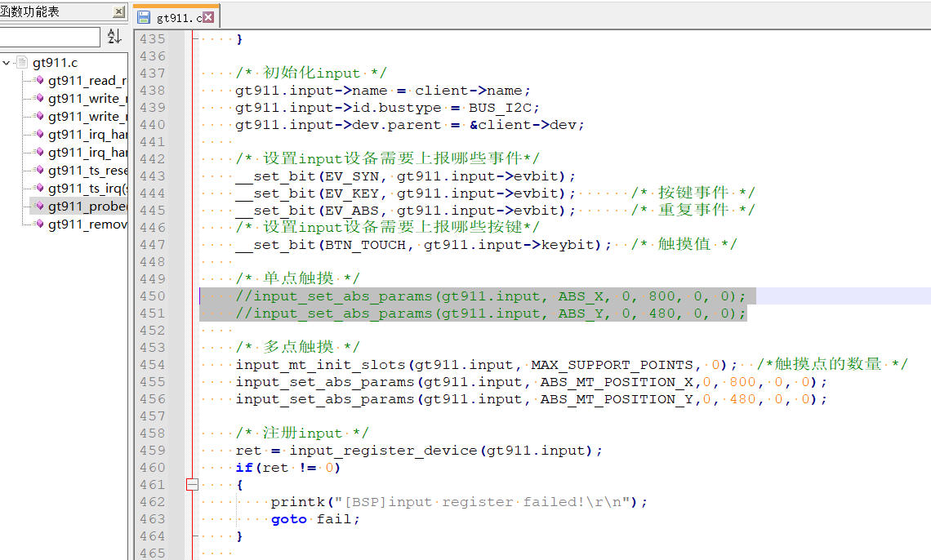The image size is (931, 560).
Task: Collapse the fold marker at line 461
Action: pos(192,485)
